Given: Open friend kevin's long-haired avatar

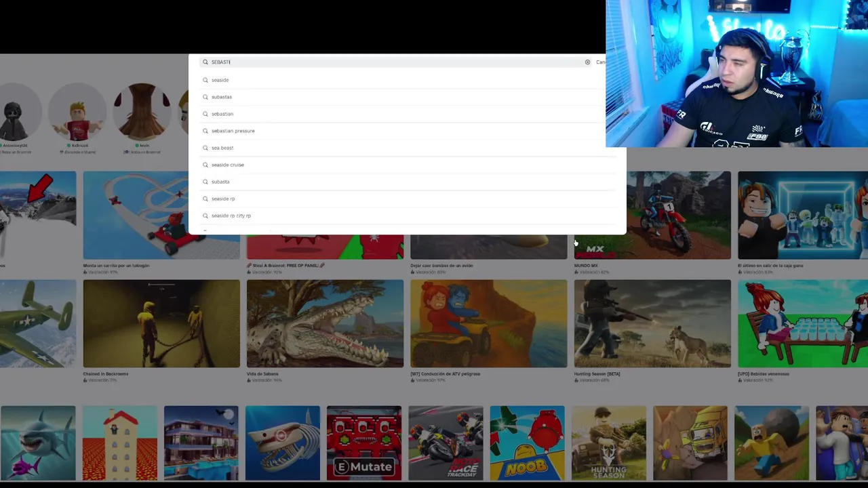Looking at the screenshot, I should 142,113.
